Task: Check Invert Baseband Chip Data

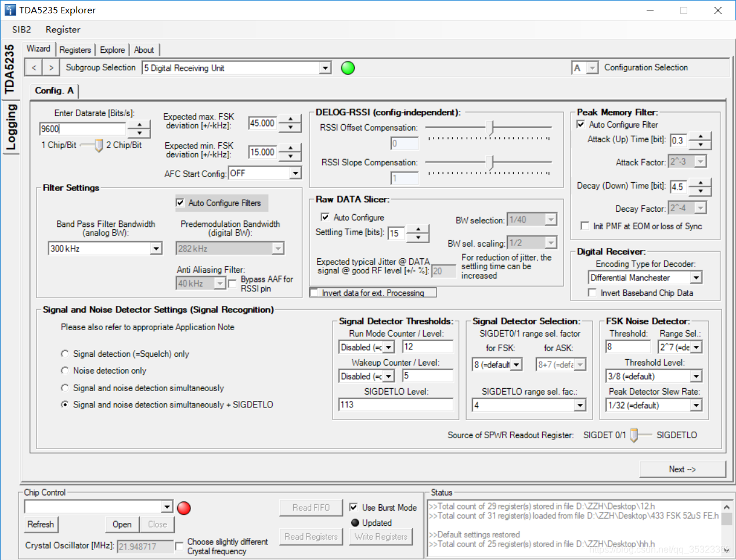Action: (x=592, y=292)
